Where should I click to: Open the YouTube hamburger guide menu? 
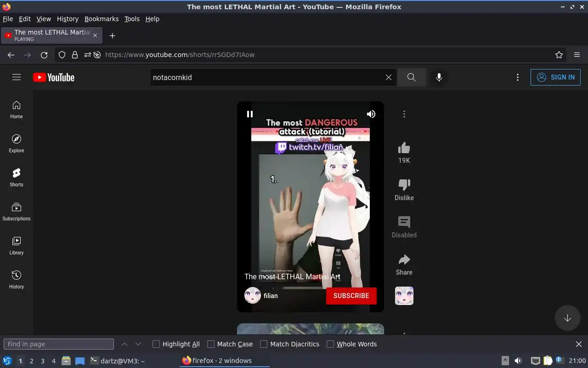pyautogui.click(x=17, y=77)
